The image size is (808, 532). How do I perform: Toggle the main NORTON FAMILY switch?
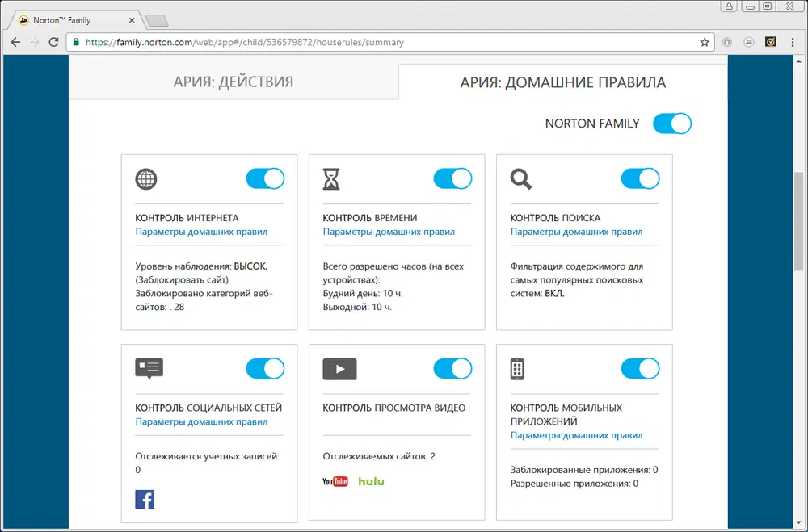click(x=672, y=124)
